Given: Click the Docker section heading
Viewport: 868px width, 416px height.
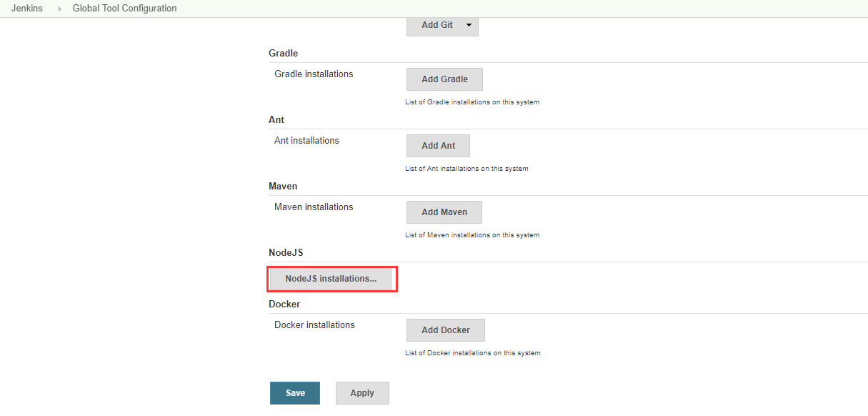Looking at the screenshot, I should [284, 304].
